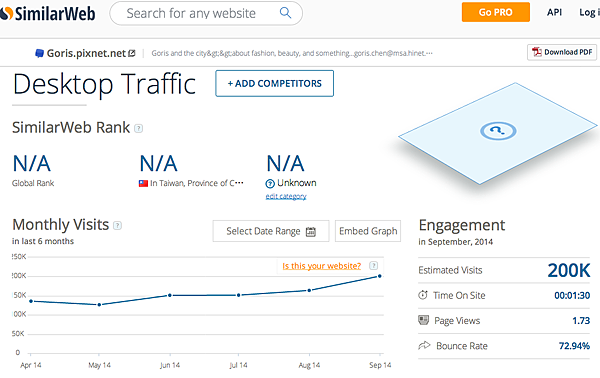Screen dimensions: 600x378
Task: Click the Unknown category question icon
Action: click(x=270, y=184)
